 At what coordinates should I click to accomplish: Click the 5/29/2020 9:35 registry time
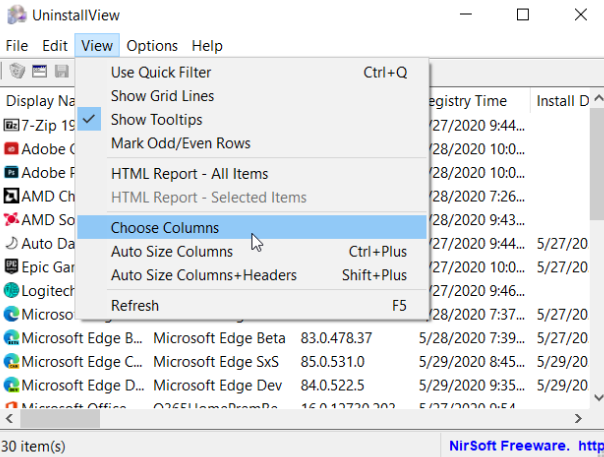click(x=471, y=385)
